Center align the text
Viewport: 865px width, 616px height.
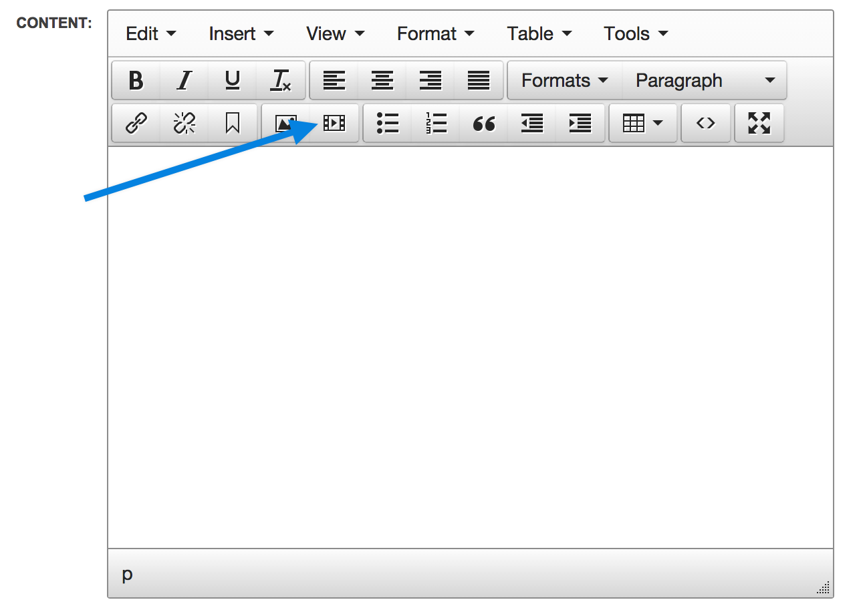tap(382, 81)
